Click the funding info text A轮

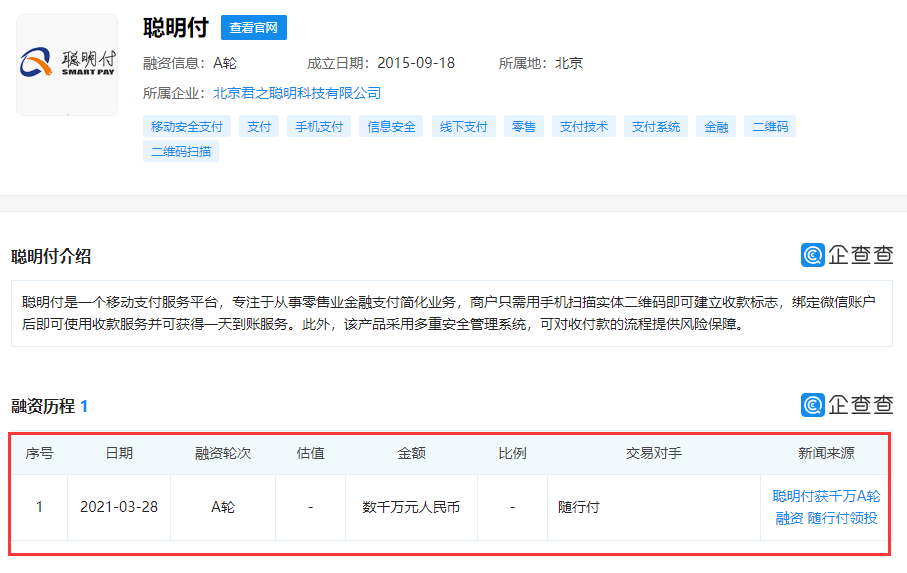click(x=224, y=63)
